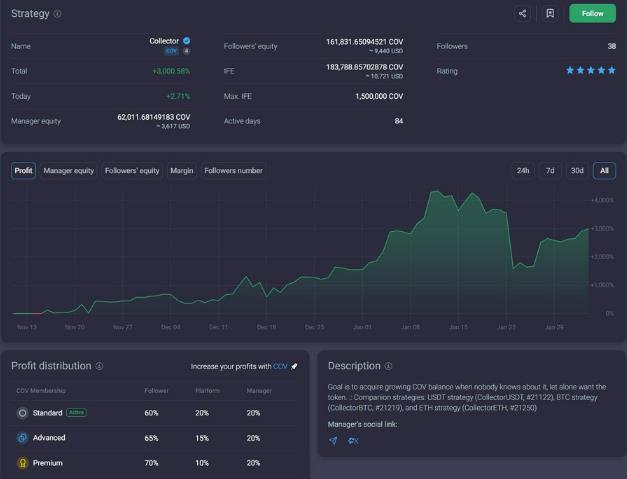This screenshot has height=479, width=627.
Task: Set chart range to 7d
Action: click(549, 170)
